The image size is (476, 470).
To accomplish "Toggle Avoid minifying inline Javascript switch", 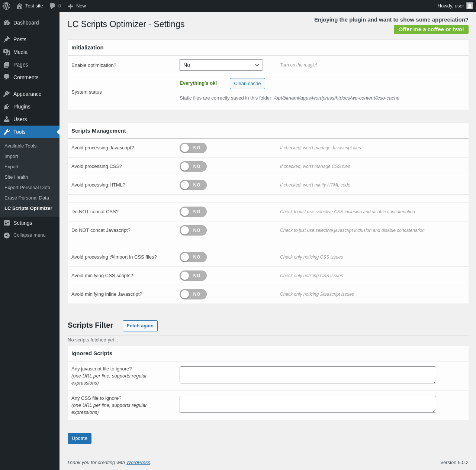I will pos(193,294).
